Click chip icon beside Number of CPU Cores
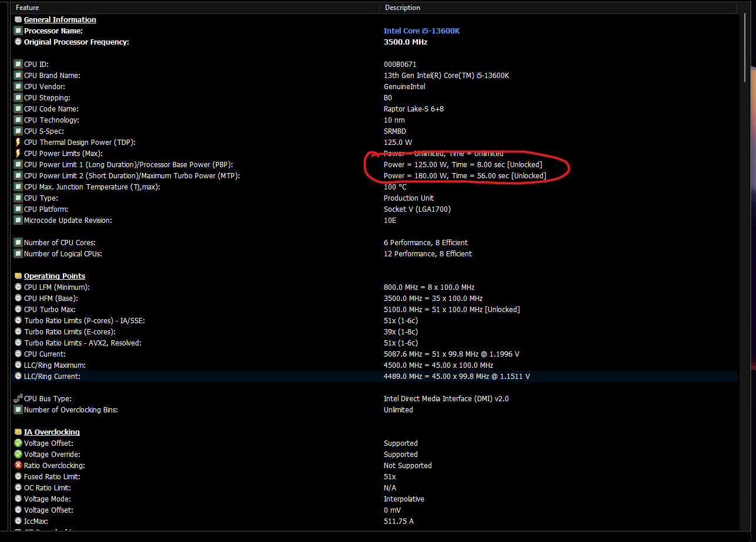 pos(18,243)
